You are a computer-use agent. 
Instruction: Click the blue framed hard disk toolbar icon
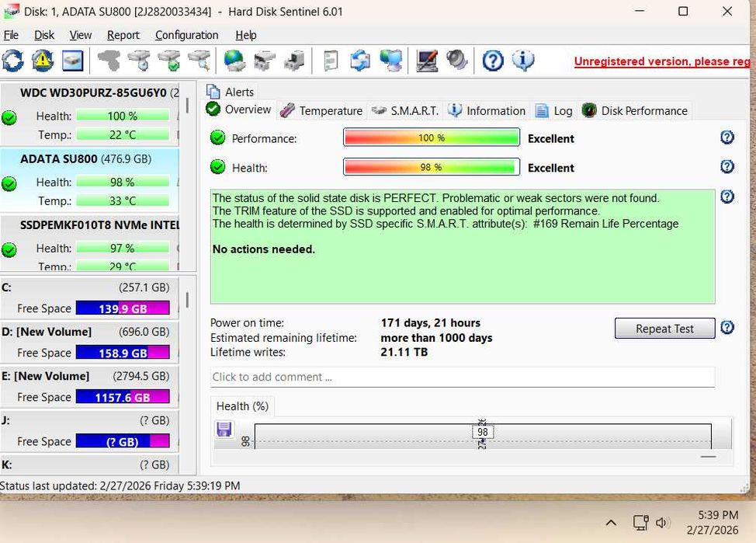[73, 61]
